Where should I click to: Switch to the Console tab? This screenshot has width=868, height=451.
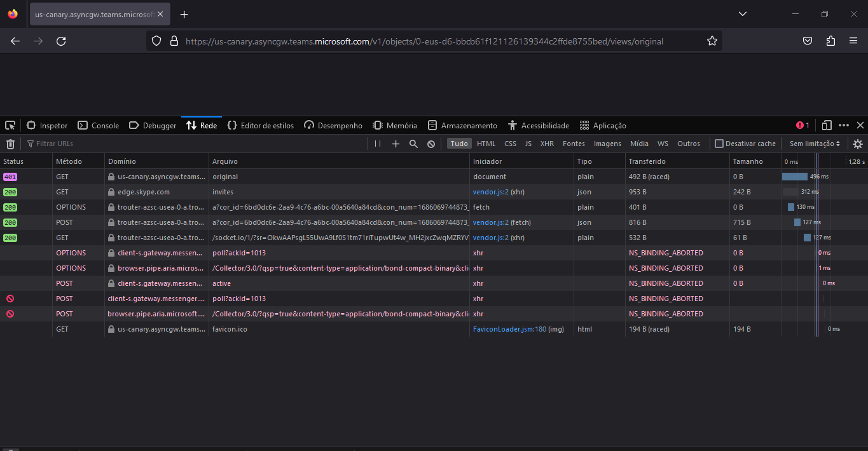click(x=99, y=126)
